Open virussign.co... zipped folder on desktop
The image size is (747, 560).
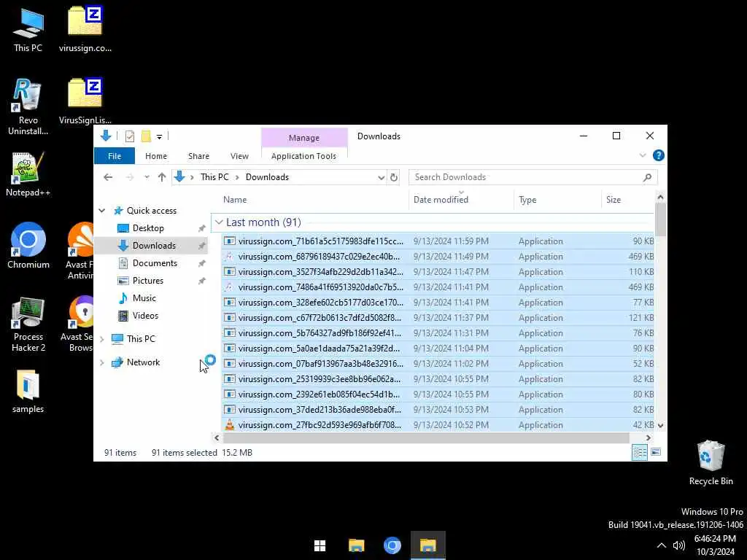coord(85,29)
